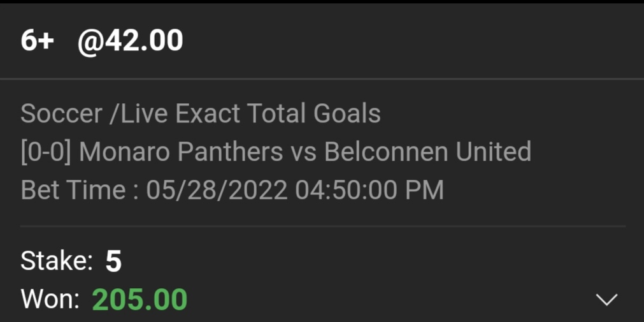Open the Exact Total Goals market text
The width and height of the screenshot is (644, 322).
[x=278, y=114]
